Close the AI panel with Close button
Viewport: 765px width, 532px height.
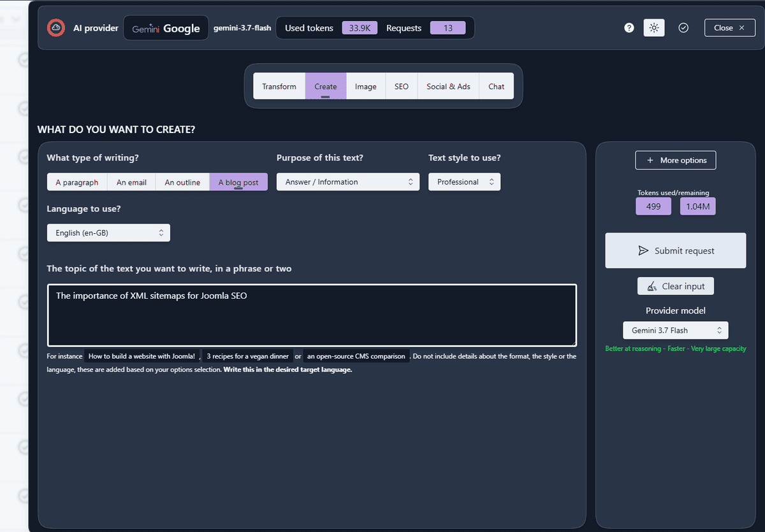729,28
